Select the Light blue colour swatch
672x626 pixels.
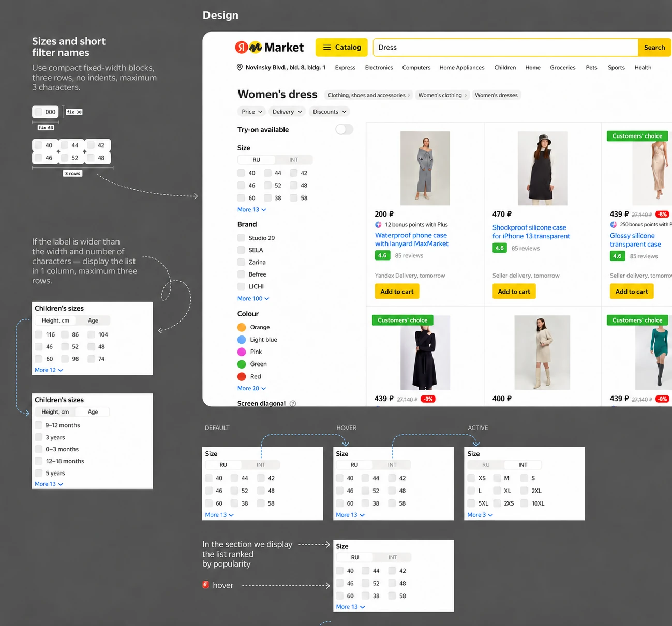tap(242, 340)
